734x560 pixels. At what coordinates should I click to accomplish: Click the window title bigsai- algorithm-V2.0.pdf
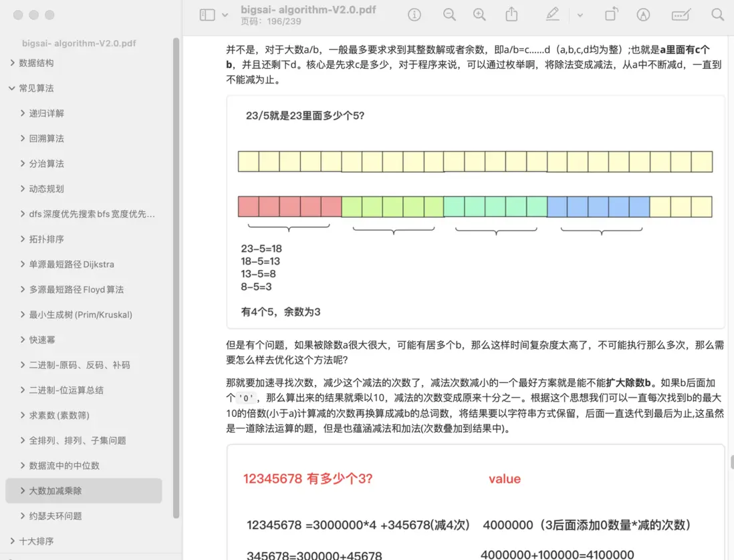[308, 9]
